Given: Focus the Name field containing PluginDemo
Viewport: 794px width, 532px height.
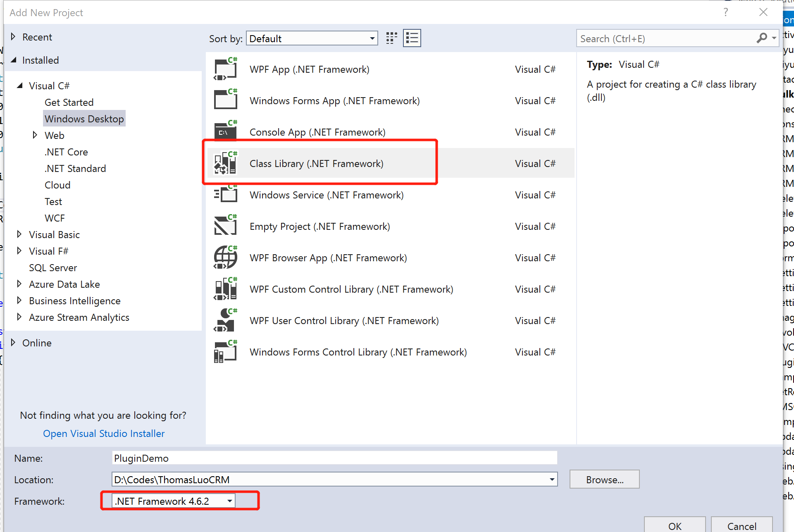Looking at the screenshot, I should 334,458.
